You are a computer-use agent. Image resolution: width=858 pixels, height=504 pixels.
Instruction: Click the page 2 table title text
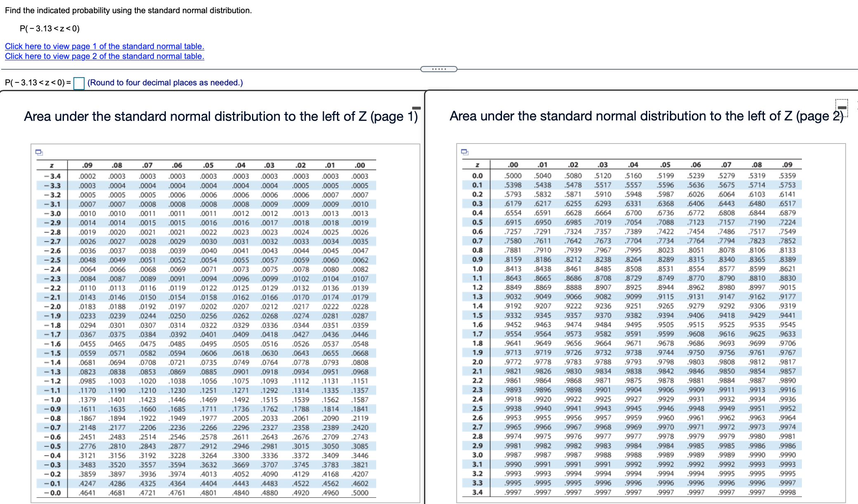(643, 116)
